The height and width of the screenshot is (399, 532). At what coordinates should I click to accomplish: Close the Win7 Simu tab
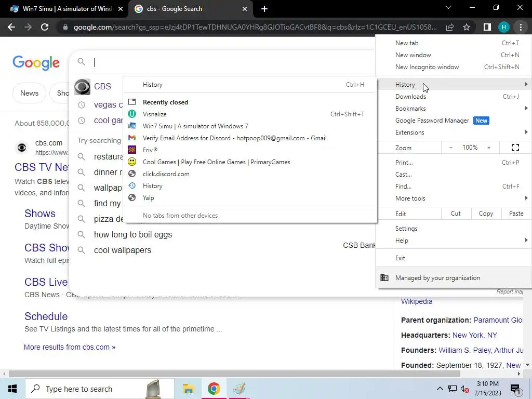[121, 9]
